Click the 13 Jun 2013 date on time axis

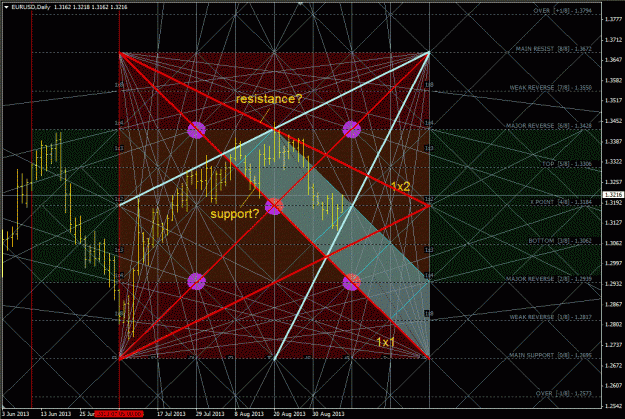point(55,414)
